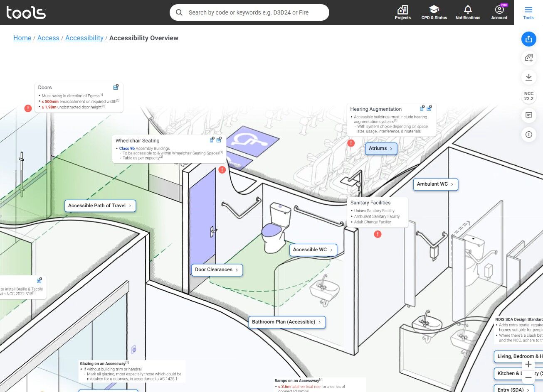Zoom in with the plus button
The height and width of the screenshot is (392, 543).
point(528,364)
